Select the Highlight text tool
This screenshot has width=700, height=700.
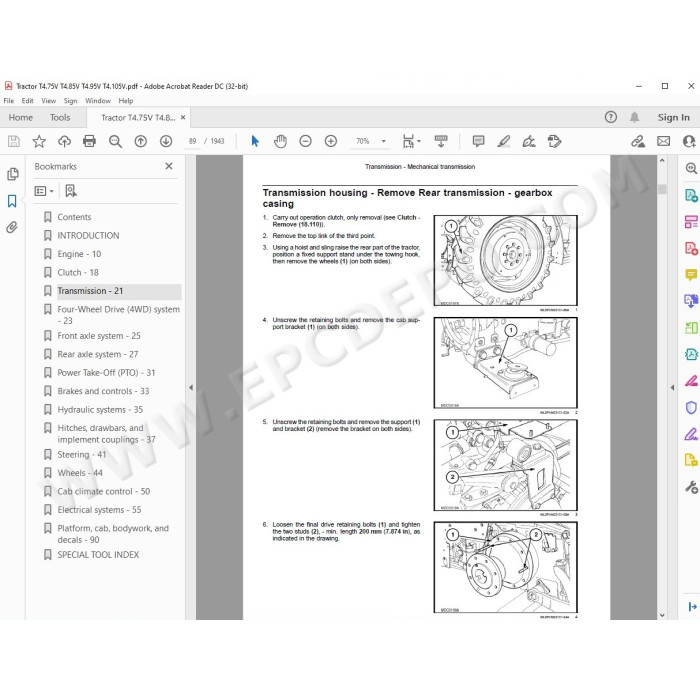pyautogui.click(x=504, y=142)
